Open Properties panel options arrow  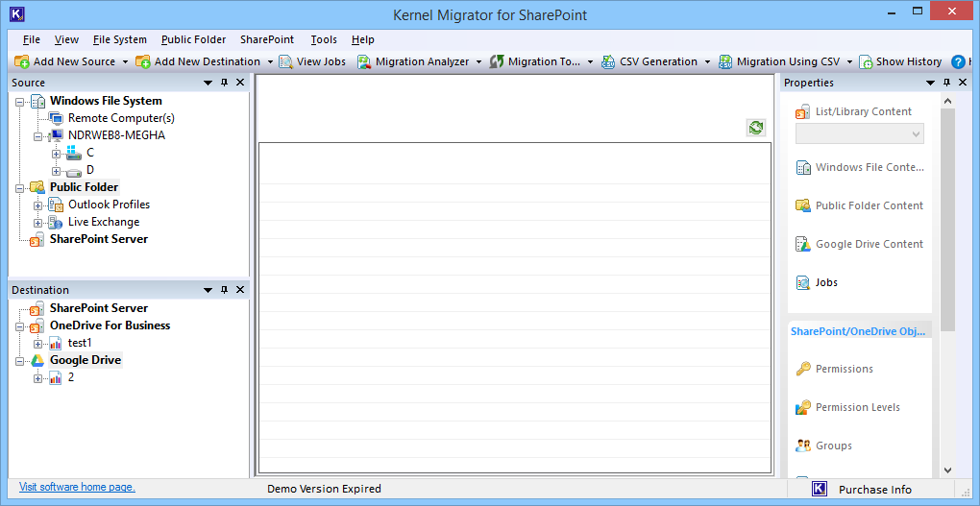(931, 83)
